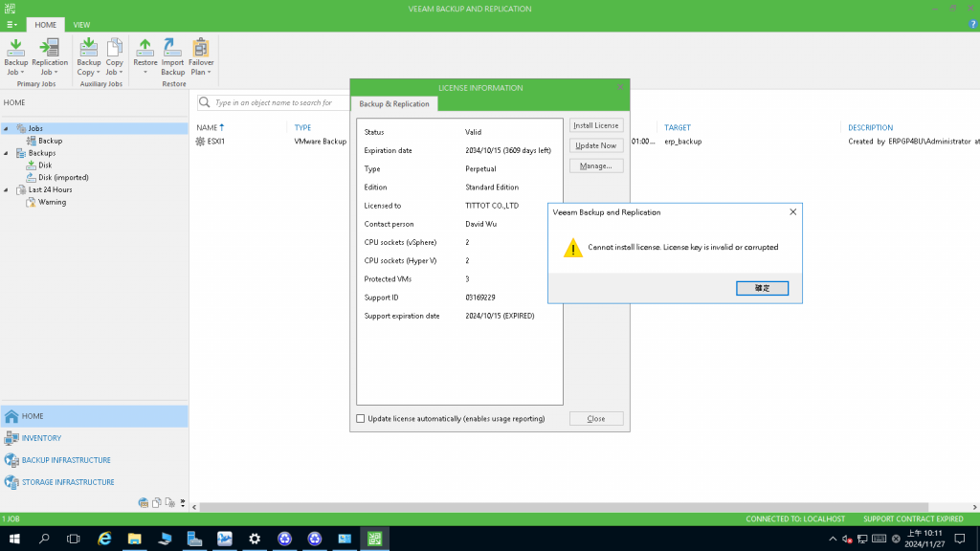
Task: Switch to the HOME ribbon tab
Action: (x=45, y=25)
